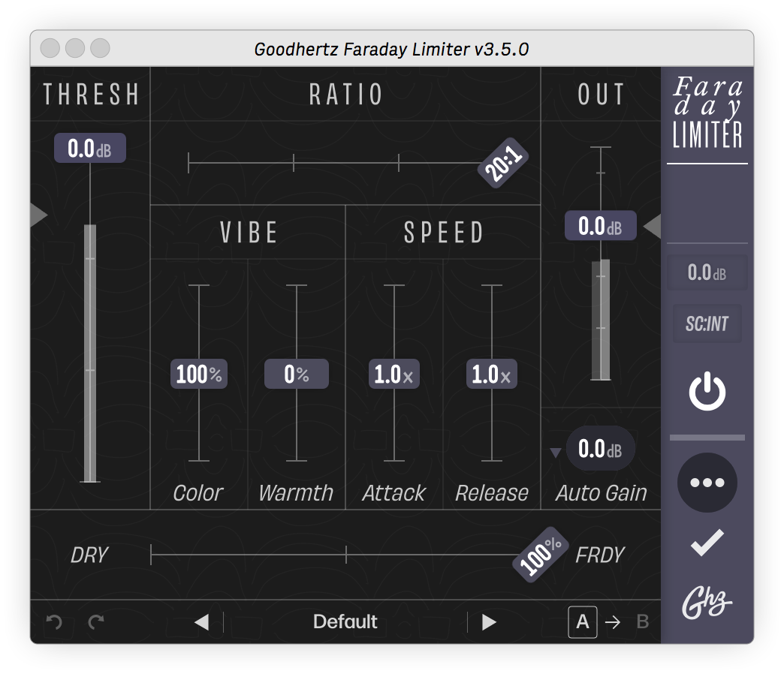Click the Release label

click(491, 494)
